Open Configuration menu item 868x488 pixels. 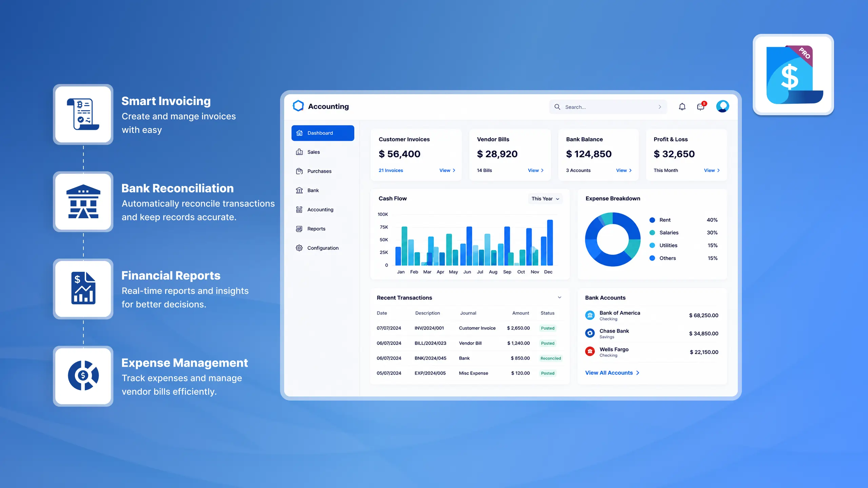click(x=323, y=248)
